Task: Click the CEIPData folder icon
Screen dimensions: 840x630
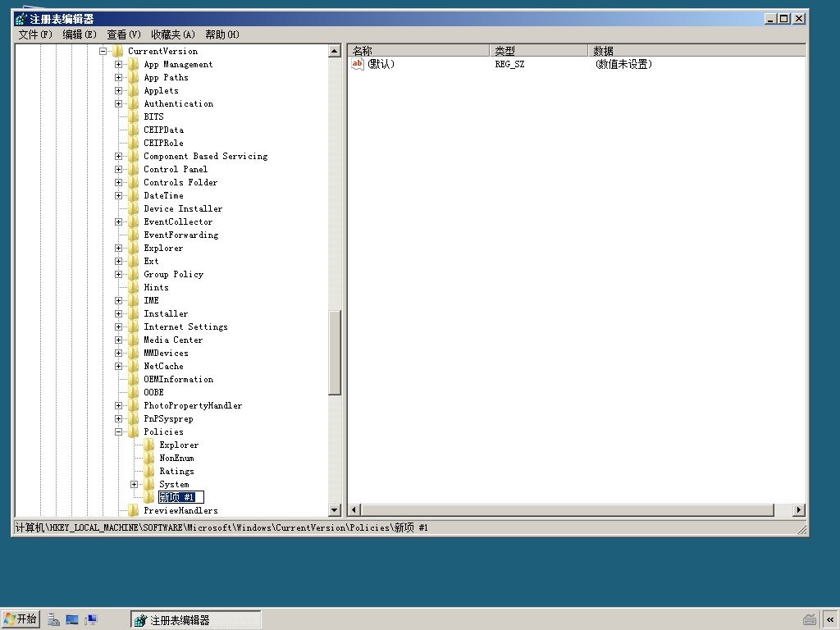Action: pyautogui.click(x=134, y=130)
